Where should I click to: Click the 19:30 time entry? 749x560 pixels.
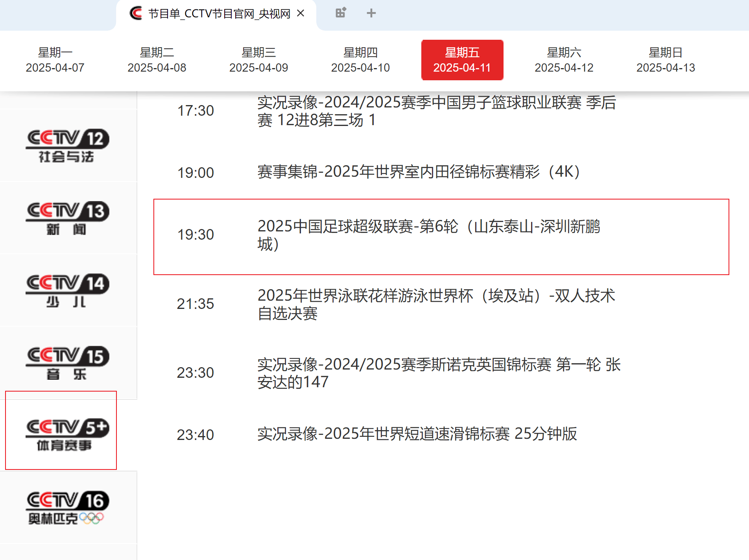tap(196, 235)
